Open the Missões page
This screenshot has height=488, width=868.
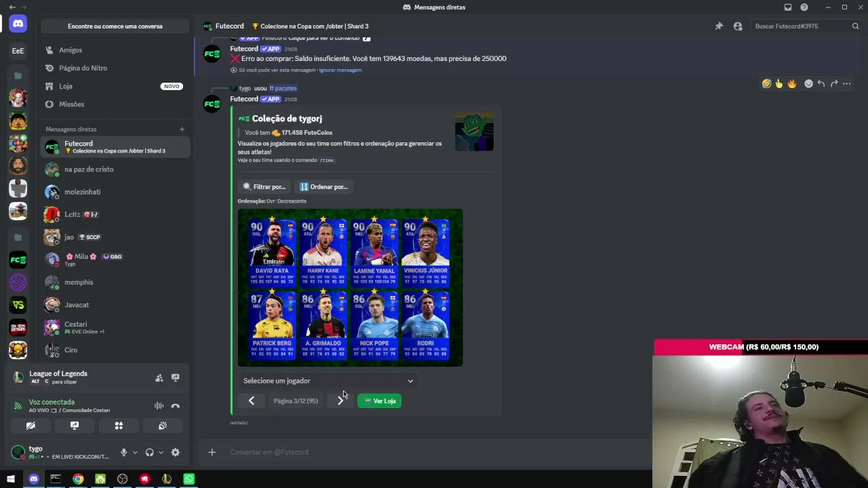point(115,104)
